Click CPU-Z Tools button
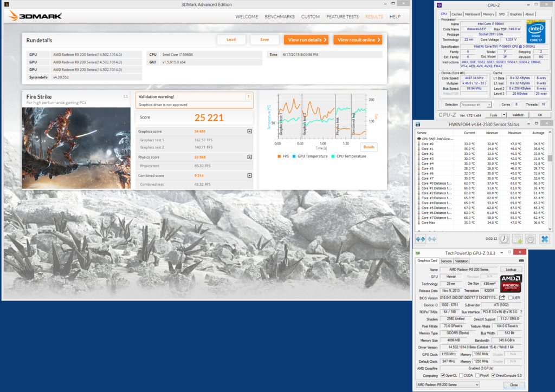This screenshot has width=555, height=392. click(x=493, y=115)
